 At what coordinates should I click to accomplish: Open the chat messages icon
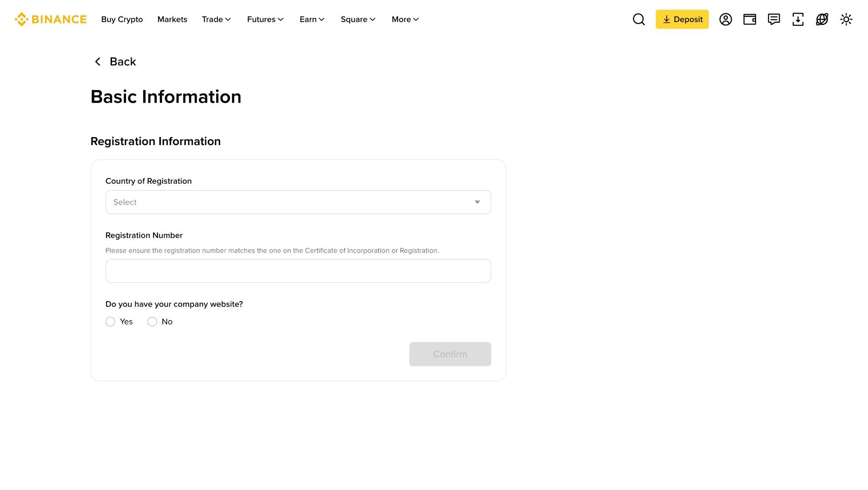(774, 20)
